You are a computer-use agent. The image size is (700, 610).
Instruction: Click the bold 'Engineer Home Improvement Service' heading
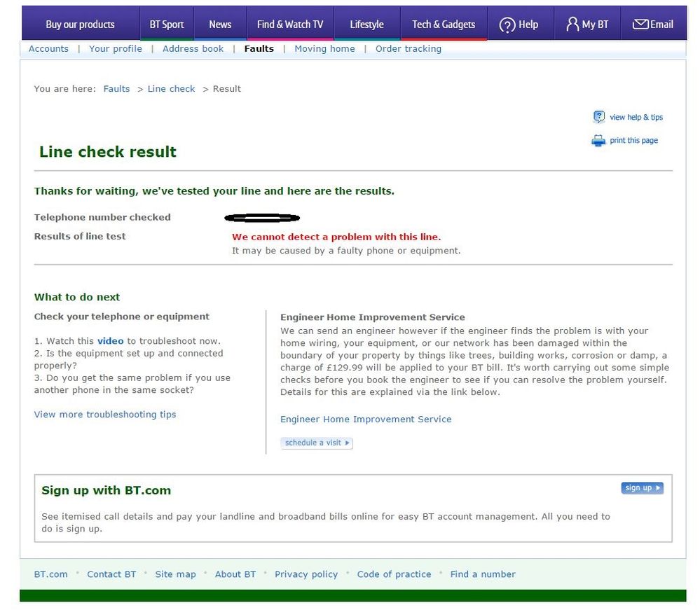pyautogui.click(x=372, y=317)
